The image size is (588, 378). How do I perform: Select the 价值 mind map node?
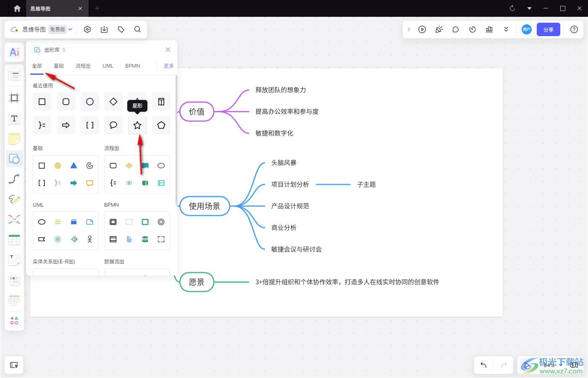pos(197,112)
